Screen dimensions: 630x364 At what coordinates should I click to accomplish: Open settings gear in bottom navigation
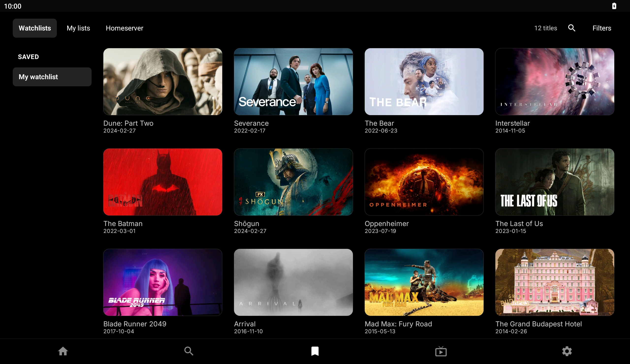567,351
